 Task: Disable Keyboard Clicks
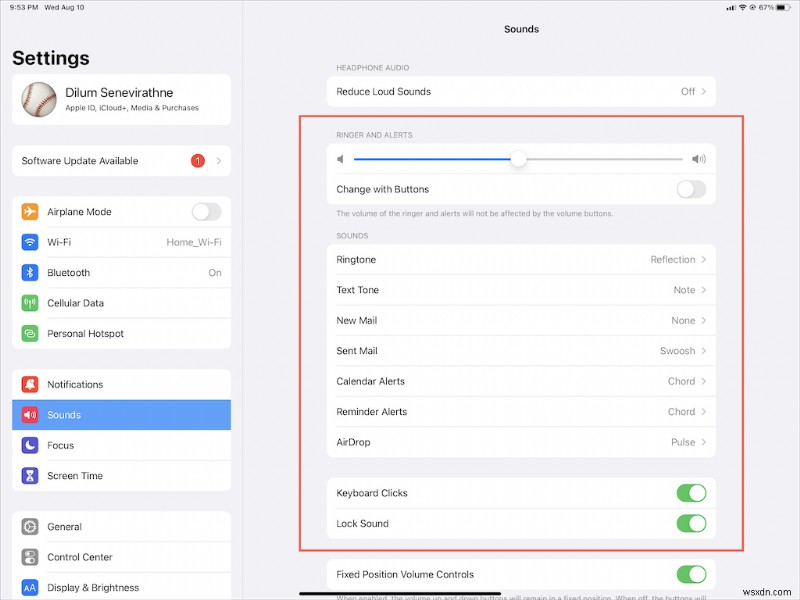click(694, 492)
